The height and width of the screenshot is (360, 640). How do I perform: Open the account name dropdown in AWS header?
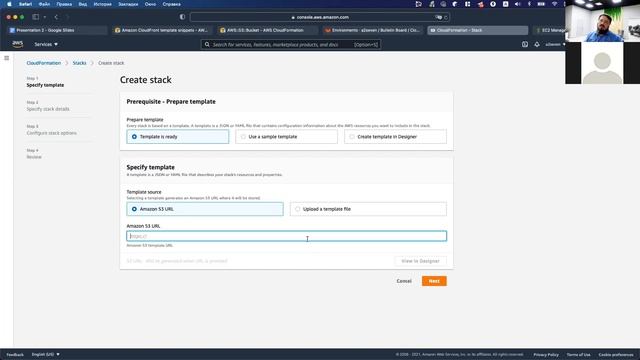pyautogui.click(x=555, y=44)
